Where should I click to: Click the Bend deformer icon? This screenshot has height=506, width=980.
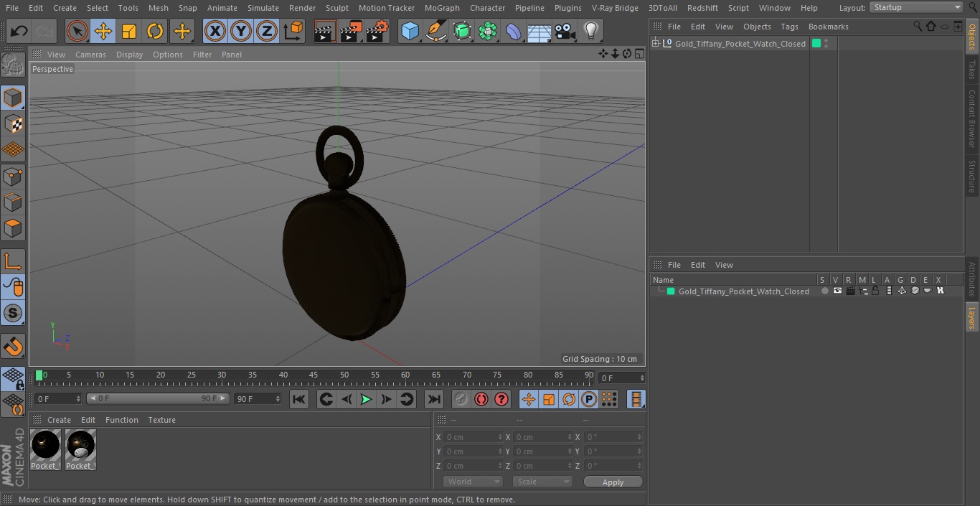point(514,32)
